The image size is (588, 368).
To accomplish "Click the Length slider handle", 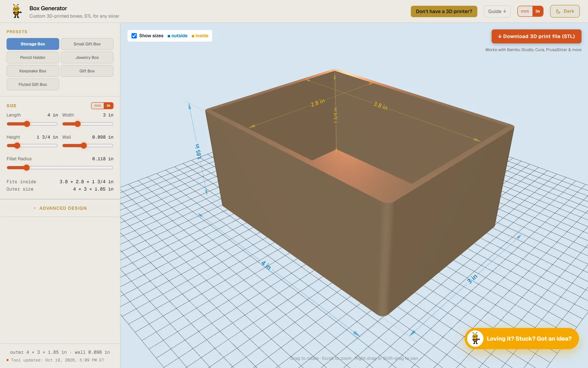I will click(x=27, y=124).
